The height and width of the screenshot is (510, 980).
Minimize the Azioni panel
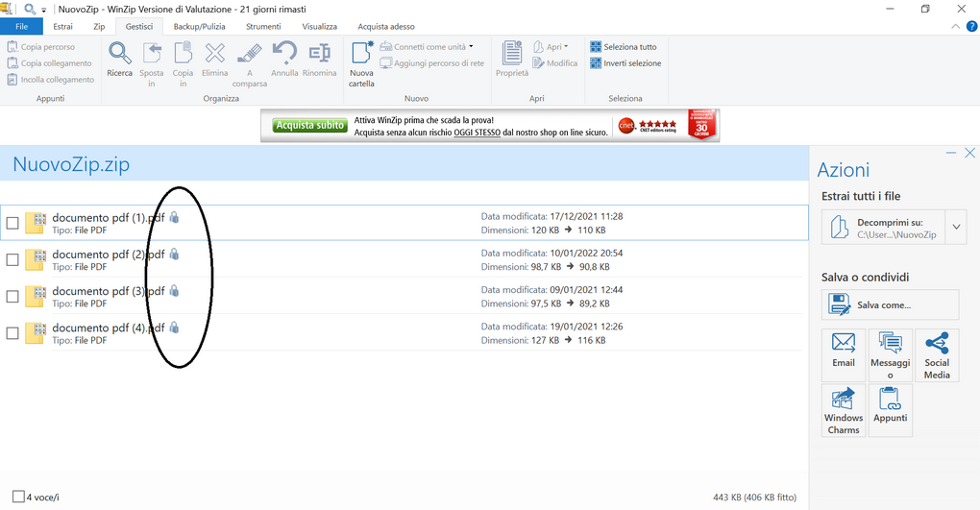click(x=950, y=153)
